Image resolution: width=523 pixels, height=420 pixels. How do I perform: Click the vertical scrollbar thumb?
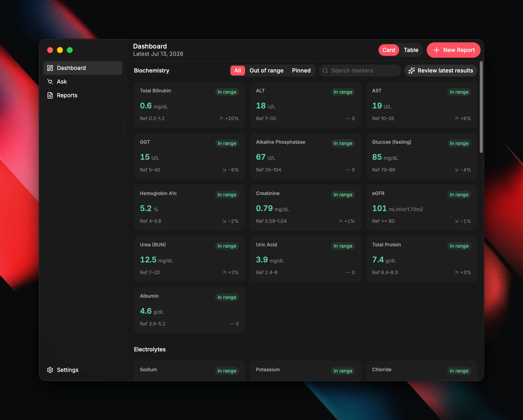(x=481, y=107)
